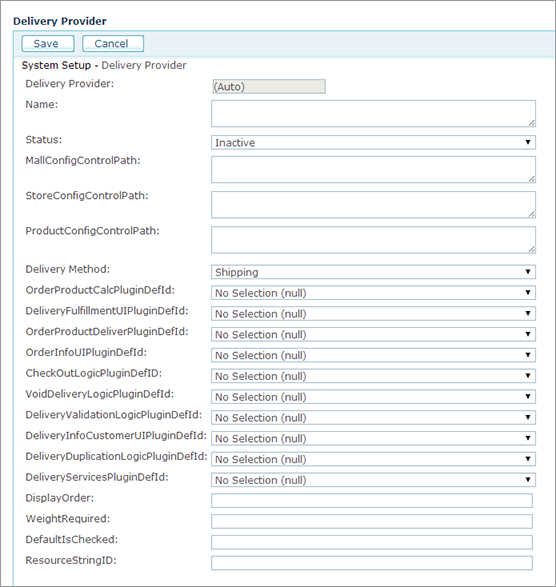Expand the DeliveryDuplicationLogicPluginDefId dropdown

(373, 459)
